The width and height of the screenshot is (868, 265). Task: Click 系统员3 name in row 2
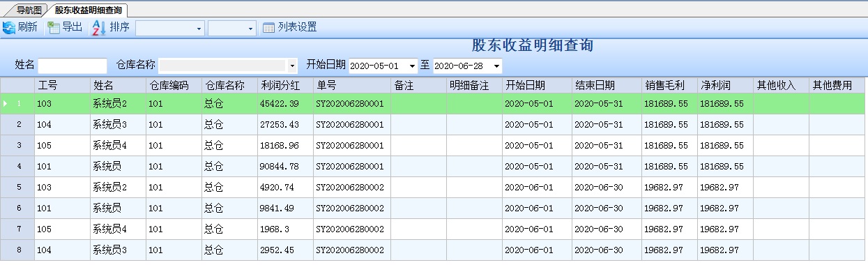[x=110, y=124]
